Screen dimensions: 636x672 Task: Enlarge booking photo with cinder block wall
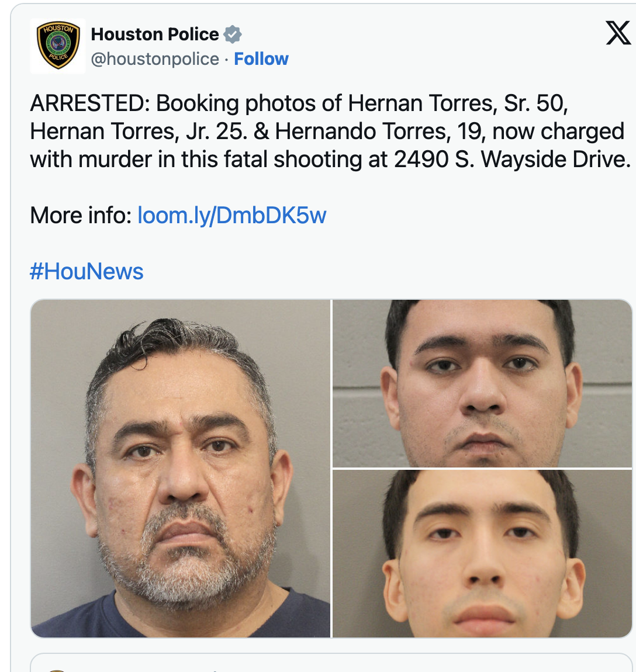point(482,383)
